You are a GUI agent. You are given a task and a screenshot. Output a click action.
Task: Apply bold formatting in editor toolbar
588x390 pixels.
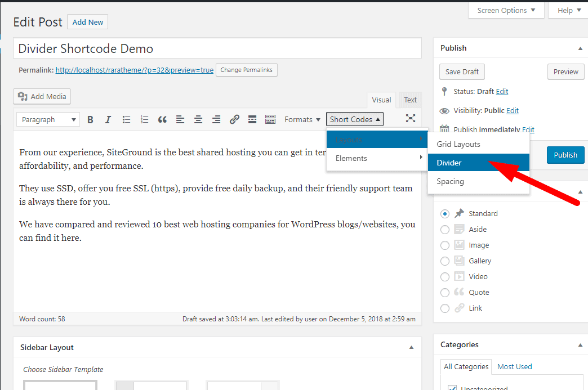pyautogui.click(x=90, y=119)
